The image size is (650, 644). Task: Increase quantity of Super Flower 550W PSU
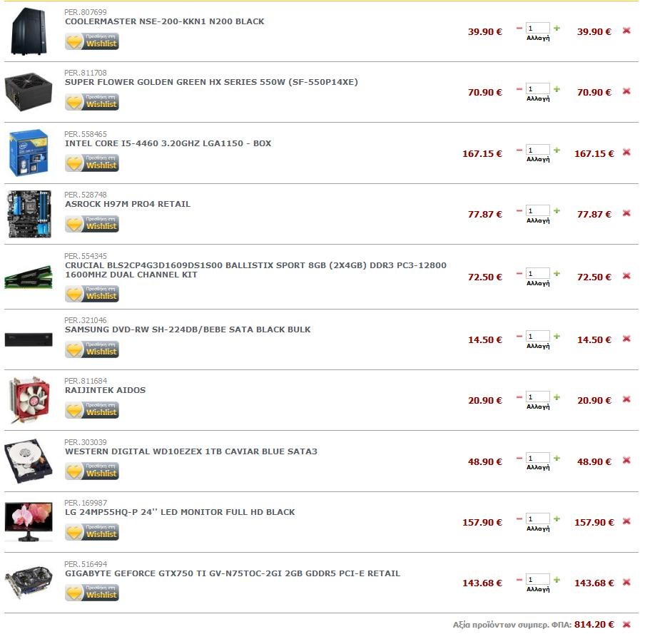pyautogui.click(x=557, y=89)
